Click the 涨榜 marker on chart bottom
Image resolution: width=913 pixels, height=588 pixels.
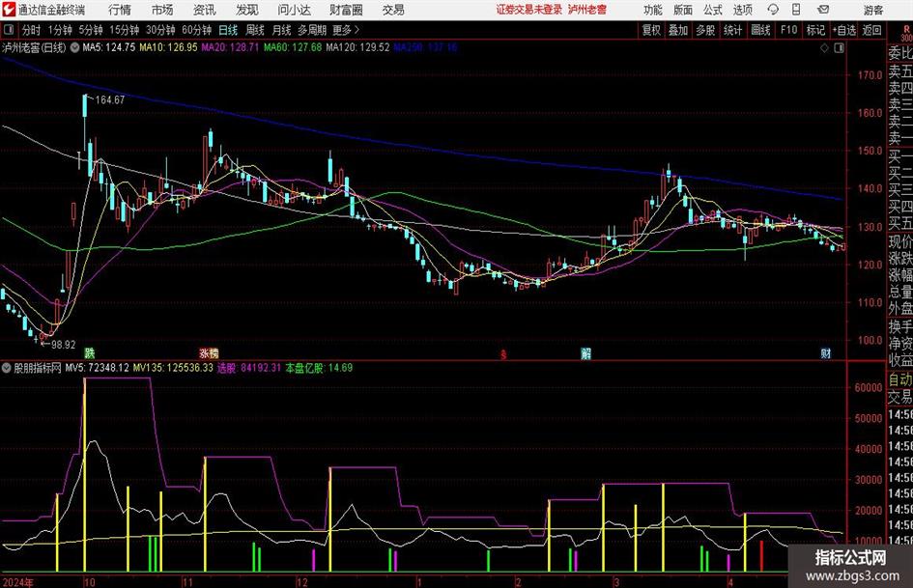click(209, 352)
